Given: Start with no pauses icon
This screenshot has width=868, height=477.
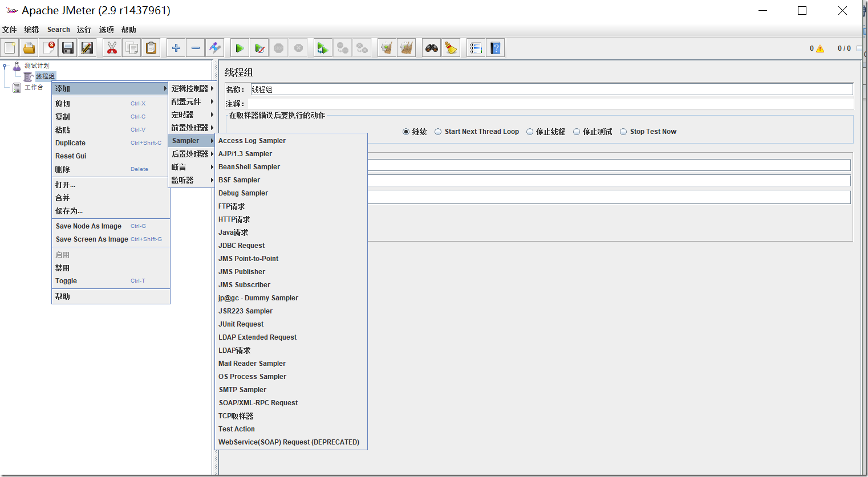Looking at the screenshot, I should click(x=259, y=48).
